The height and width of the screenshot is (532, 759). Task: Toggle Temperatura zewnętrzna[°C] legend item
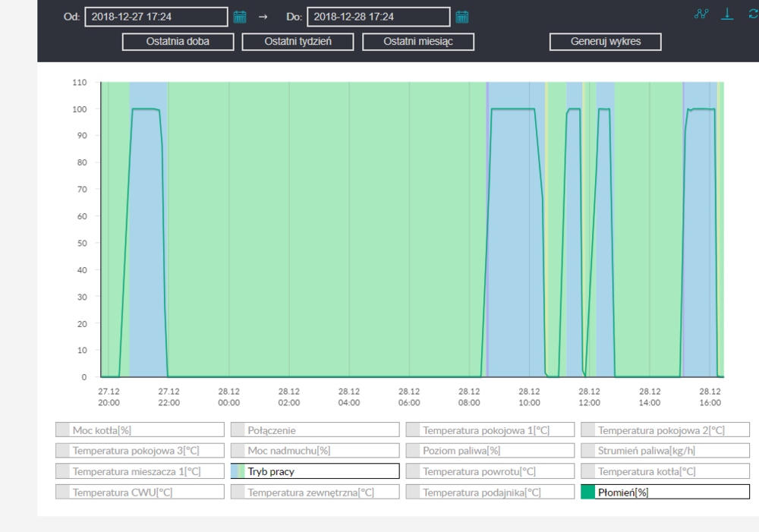[315, 492]
